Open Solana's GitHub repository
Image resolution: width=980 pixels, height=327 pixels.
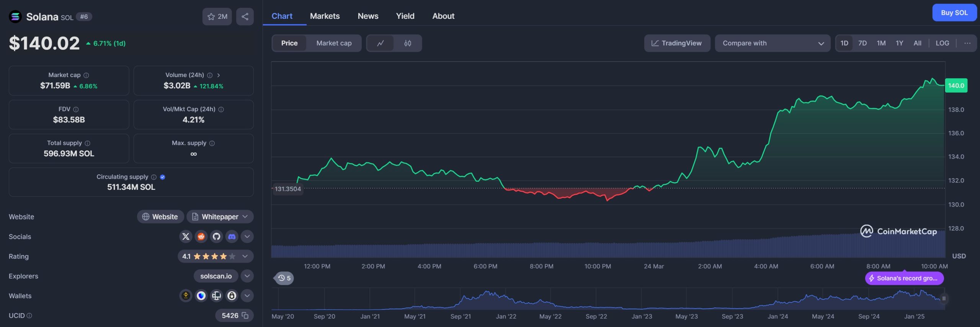click(x=216, y=237)
